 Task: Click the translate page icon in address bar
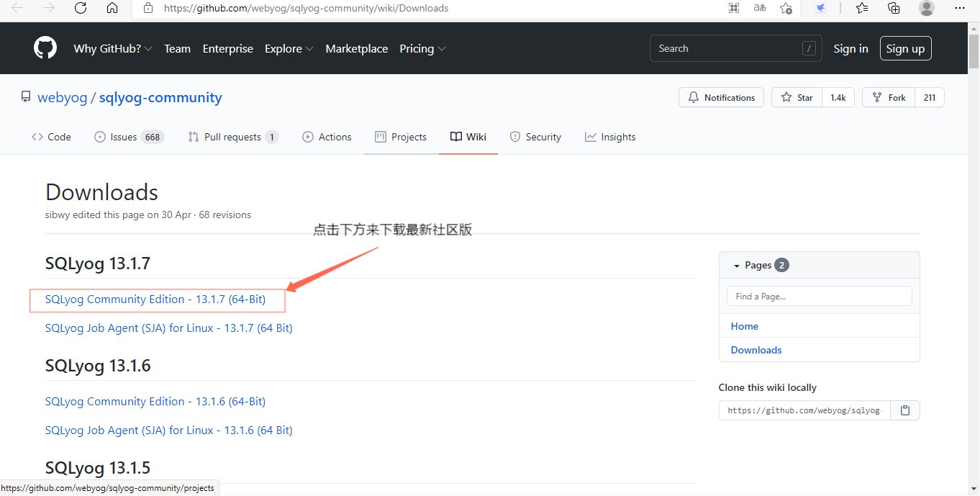coord(760,8)
